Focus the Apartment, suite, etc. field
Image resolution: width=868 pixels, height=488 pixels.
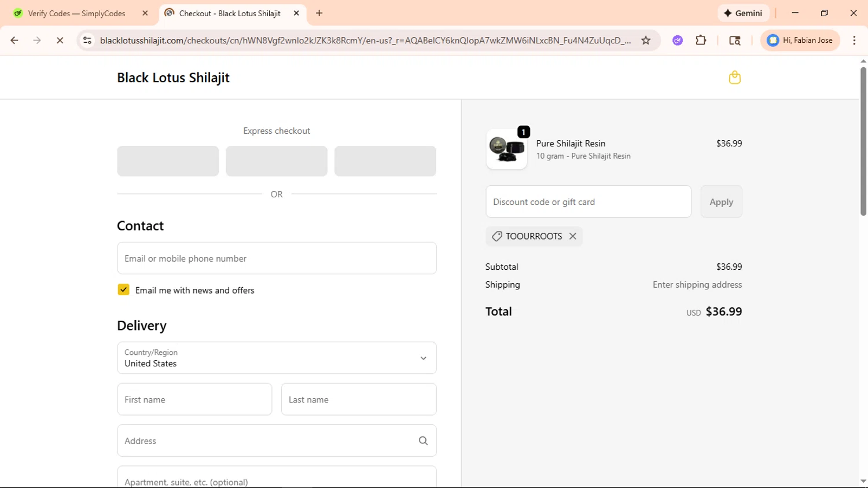click(x=277, y=477)
